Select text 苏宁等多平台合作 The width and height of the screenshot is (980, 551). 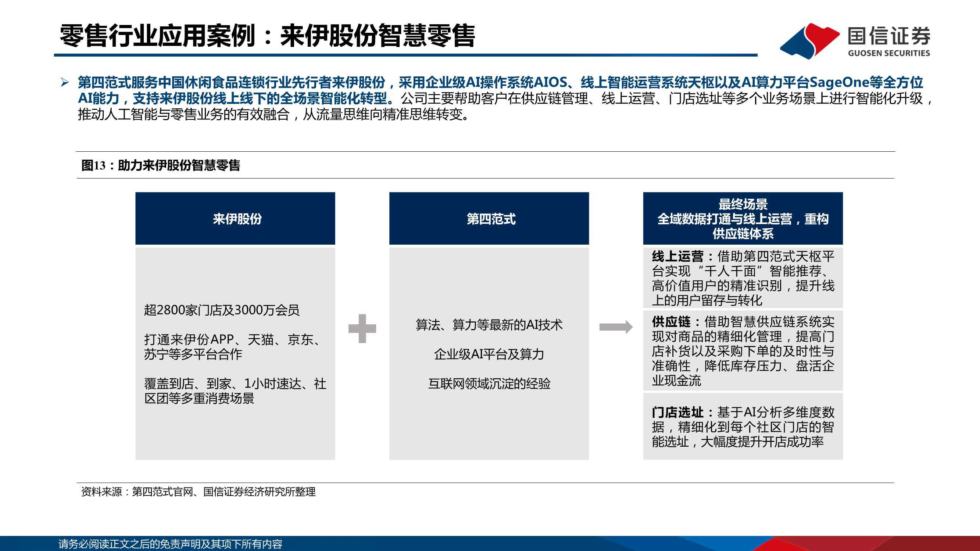pyautogui.click(x=193, y=354)
